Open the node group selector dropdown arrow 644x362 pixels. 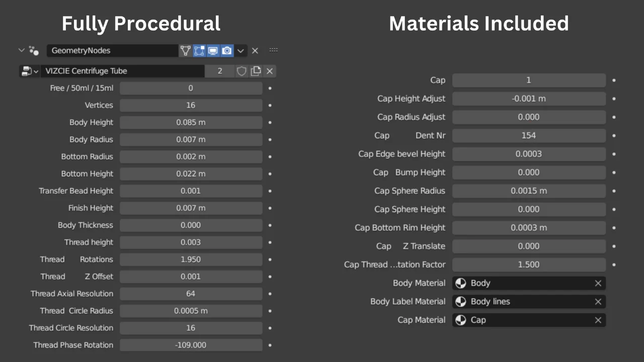click(35, 71)
